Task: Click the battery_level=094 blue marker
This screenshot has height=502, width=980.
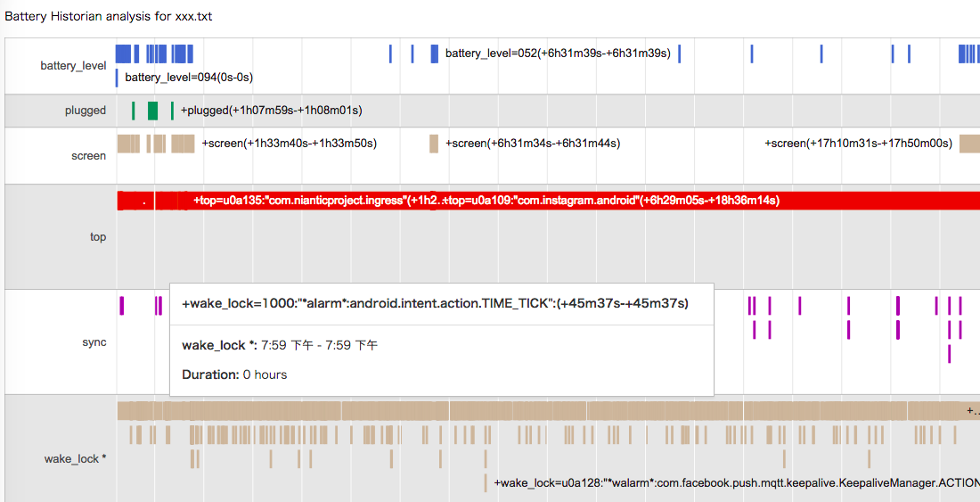Action: click(x=117, y=78)
